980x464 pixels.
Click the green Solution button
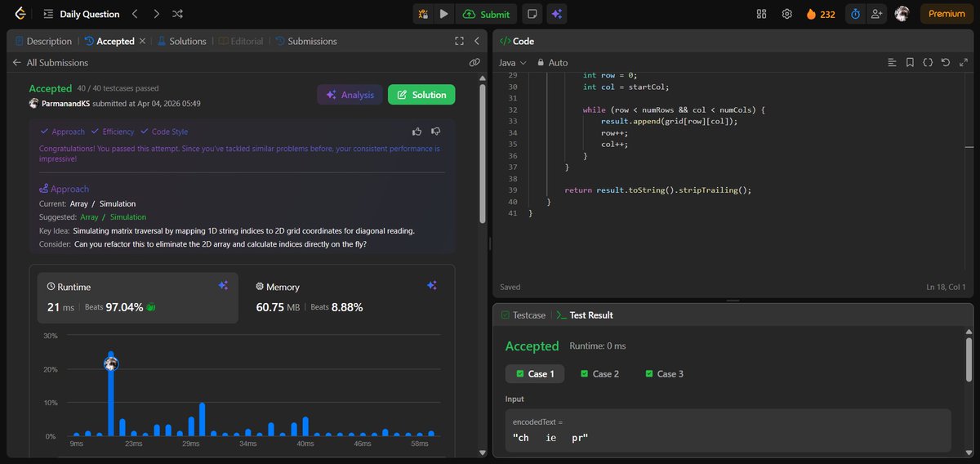pos(421,95)
